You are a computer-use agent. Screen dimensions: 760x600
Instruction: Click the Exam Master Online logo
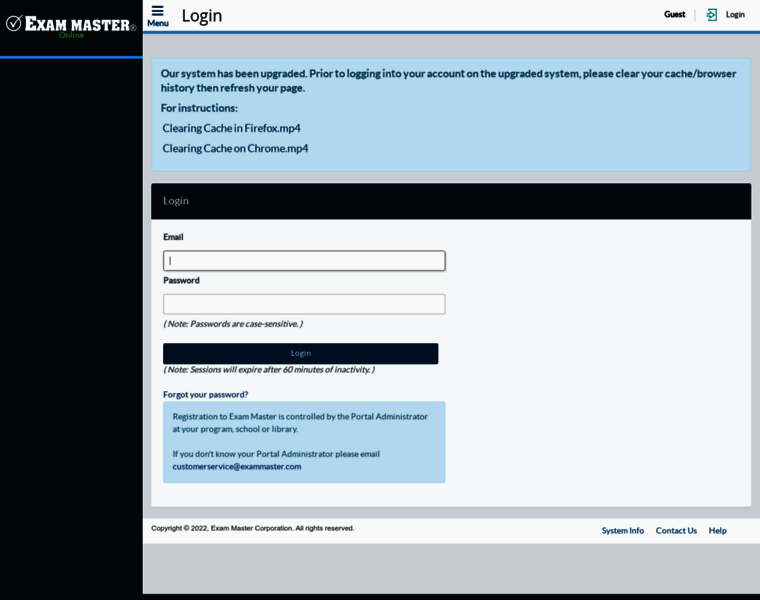pyautogui.click(x=71, y=26)
